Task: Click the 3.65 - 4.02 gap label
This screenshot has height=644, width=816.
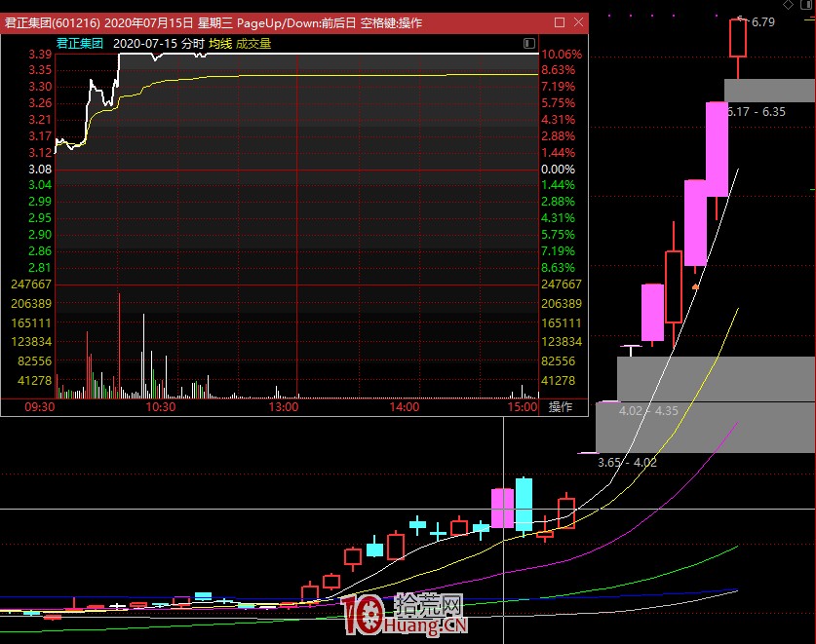Action: (627, 462)
